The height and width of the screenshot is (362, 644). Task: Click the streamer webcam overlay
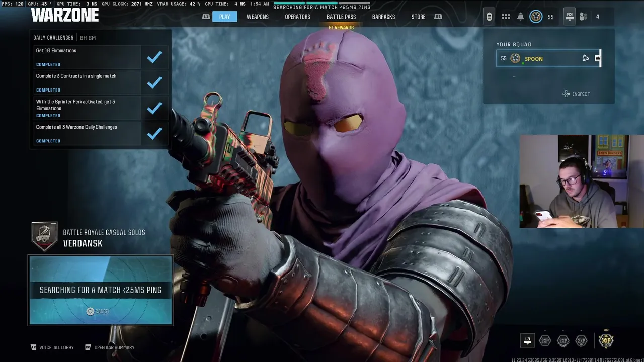tap(582, 181)
